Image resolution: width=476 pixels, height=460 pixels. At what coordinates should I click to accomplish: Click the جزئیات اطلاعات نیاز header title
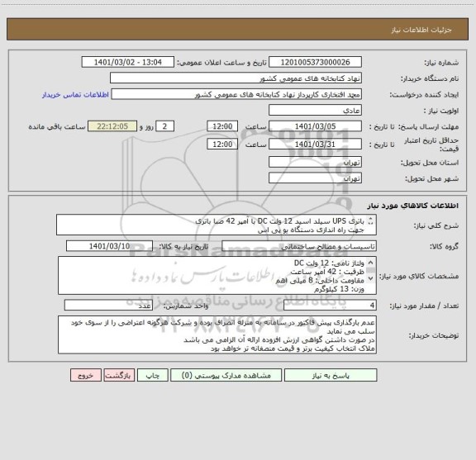pos(421,30)
